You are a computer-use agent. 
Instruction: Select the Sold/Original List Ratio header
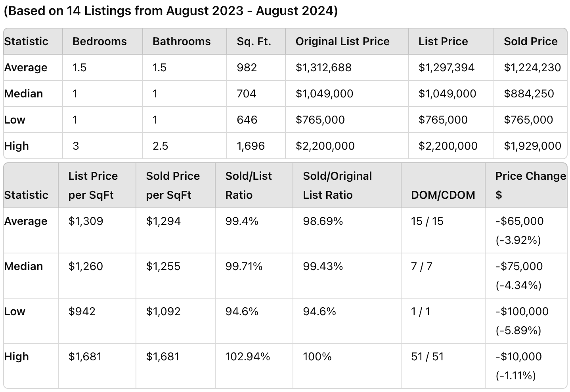click(337, 185)
